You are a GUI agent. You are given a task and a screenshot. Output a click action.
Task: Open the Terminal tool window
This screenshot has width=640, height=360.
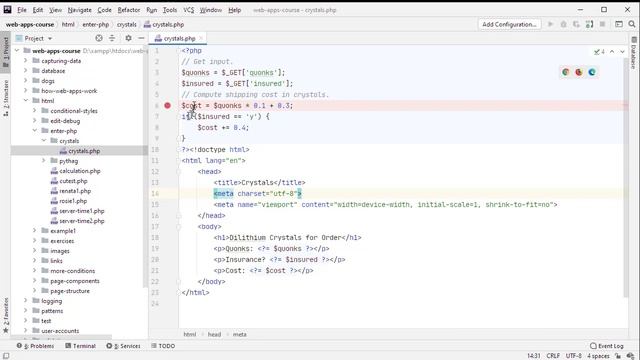[x=80, y=346]
